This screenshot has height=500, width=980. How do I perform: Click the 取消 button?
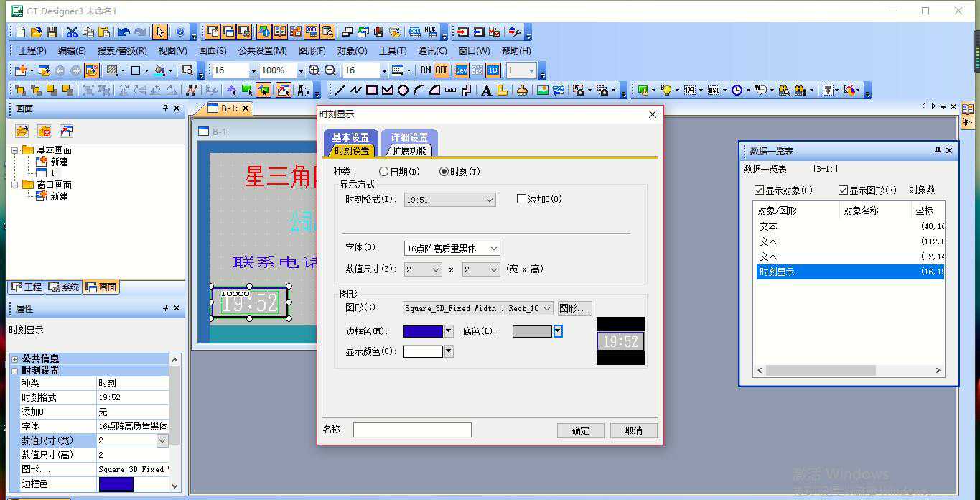pyautogui.click(x=633, y=430)
